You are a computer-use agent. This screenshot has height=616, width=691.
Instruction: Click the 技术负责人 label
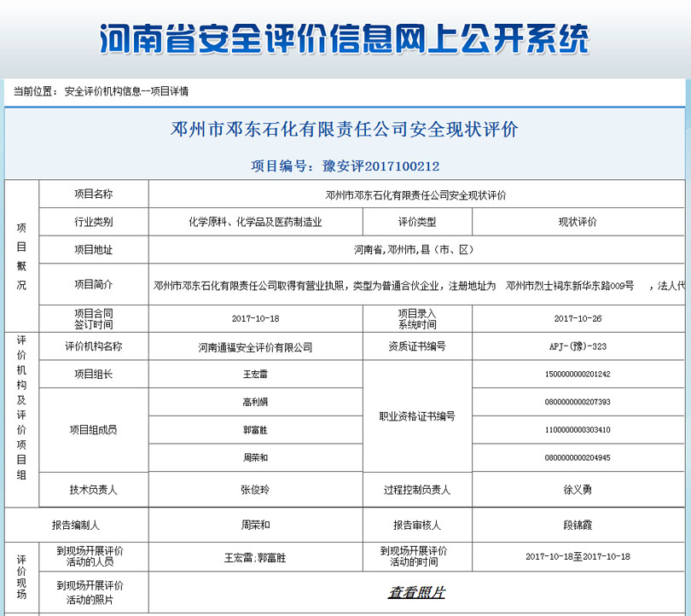[x=94, y=490]
